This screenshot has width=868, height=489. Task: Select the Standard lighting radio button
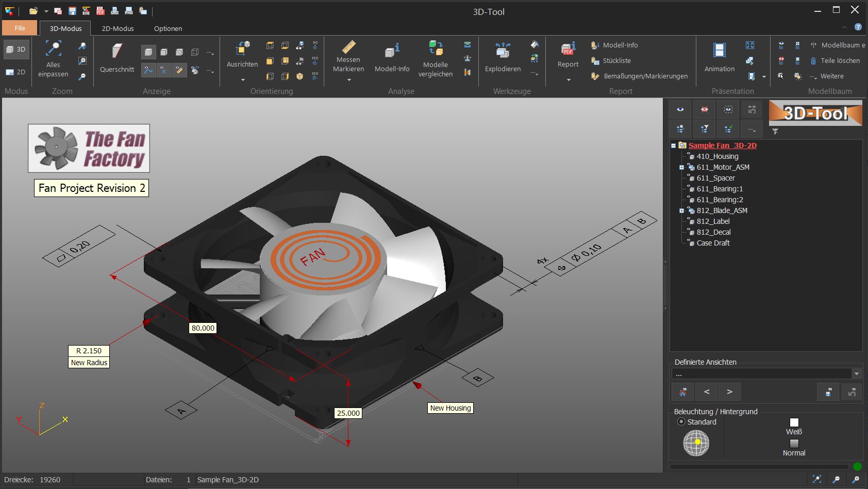point(681,422)
